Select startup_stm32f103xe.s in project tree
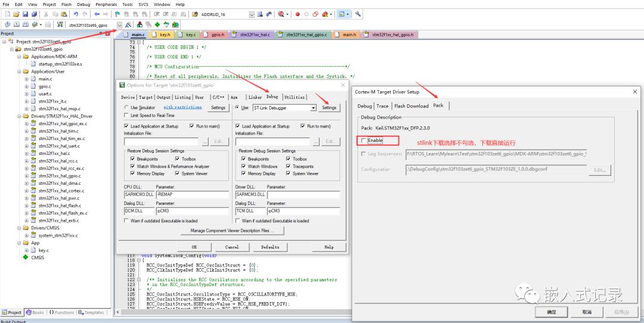 tap(60, 64)
